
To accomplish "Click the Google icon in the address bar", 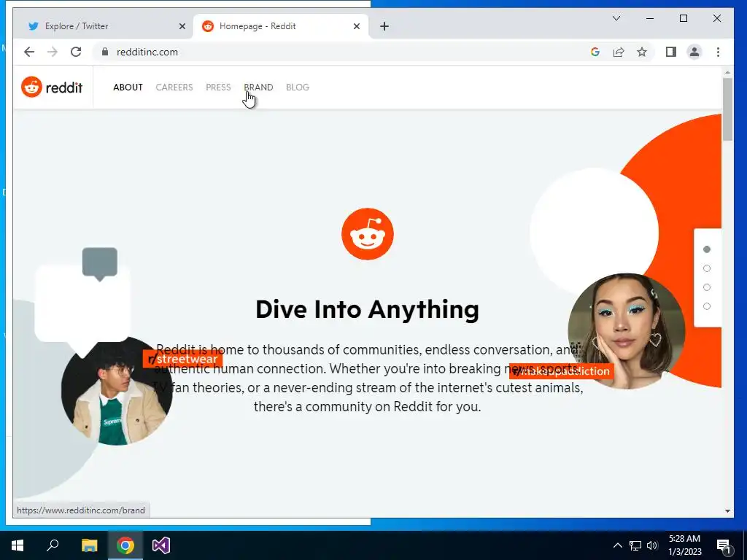I will [595, 52].
